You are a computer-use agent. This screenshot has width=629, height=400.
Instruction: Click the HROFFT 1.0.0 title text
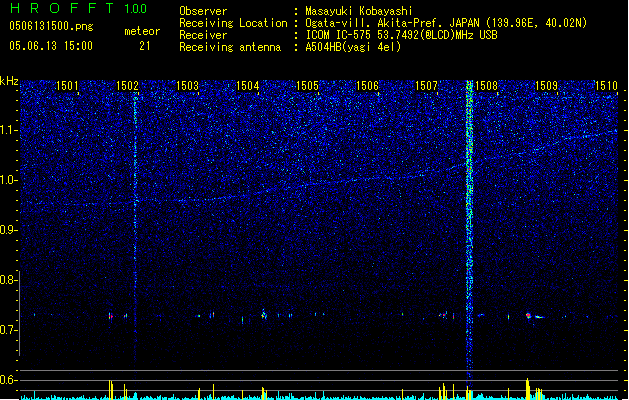click(x=78, y=8)
